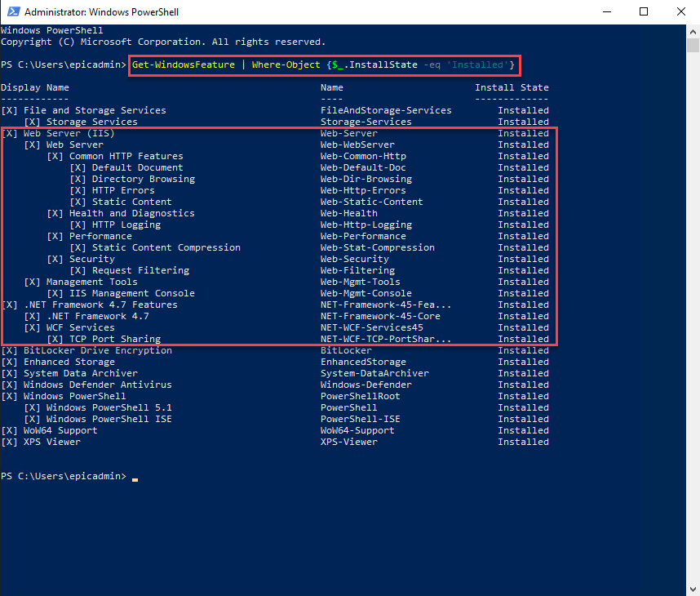Image resolution: width=700 pixels, height=596 pixels.
Task: Click 'Windows Defender Antivirus' text
Action: coord(98,385)
